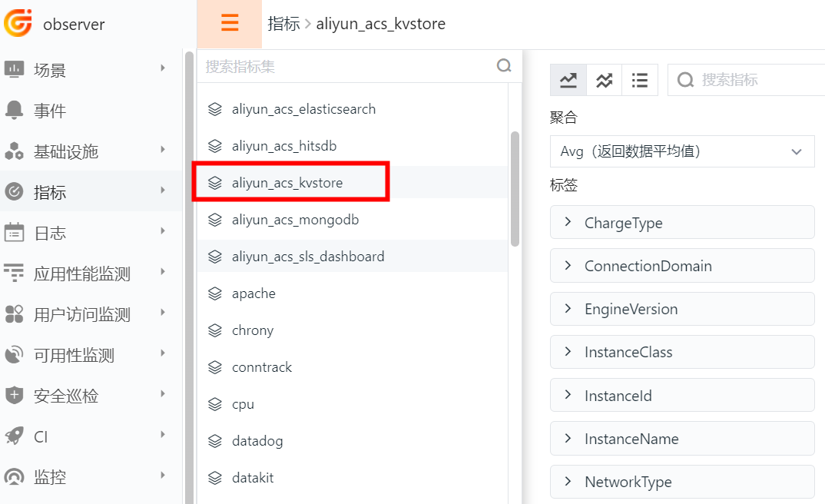Expand the 场景 submenu arrow
The image size is (825, 504).
click(x=163, y=68)
